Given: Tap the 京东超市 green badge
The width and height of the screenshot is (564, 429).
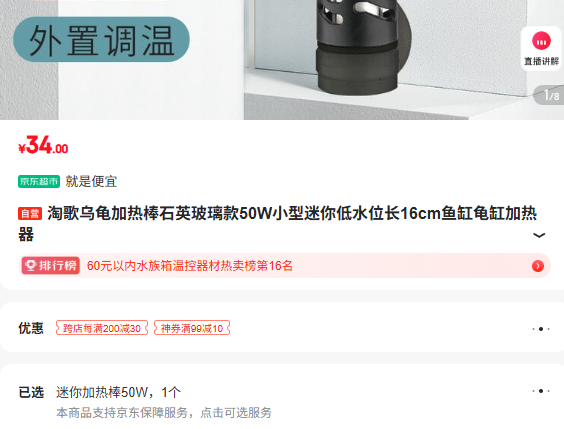Looking at the screenshot, I should click(x=39, y=181).
